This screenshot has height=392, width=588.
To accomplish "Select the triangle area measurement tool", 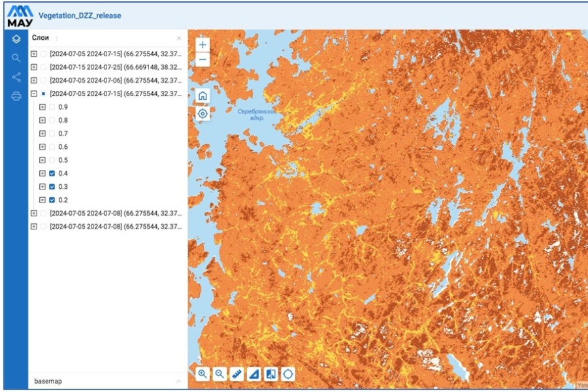I will click(x=254, y=374).
